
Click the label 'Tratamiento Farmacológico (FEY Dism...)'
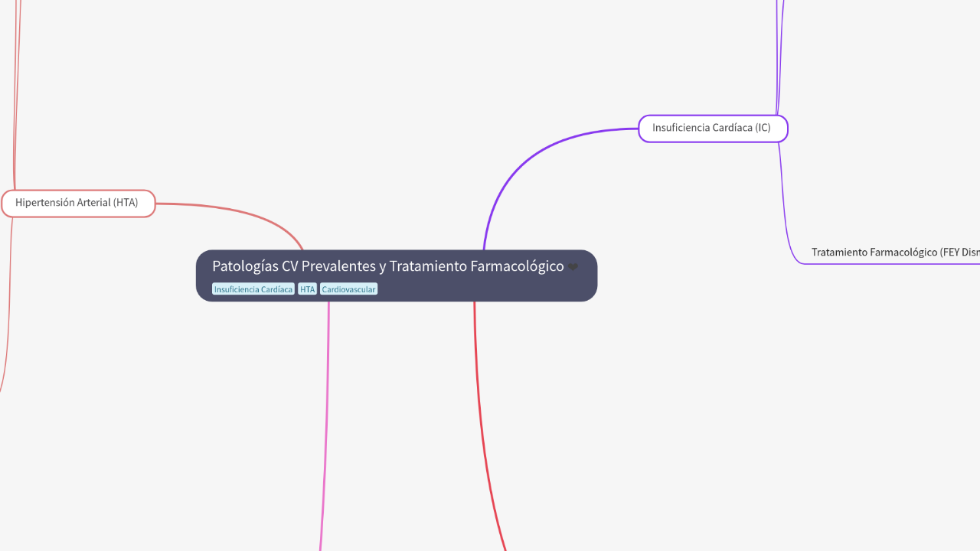tap(896, 252)
